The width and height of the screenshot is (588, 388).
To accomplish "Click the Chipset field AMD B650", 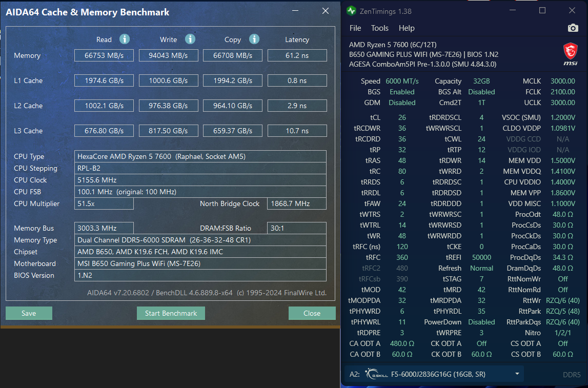I will click(x=200, y=252).
